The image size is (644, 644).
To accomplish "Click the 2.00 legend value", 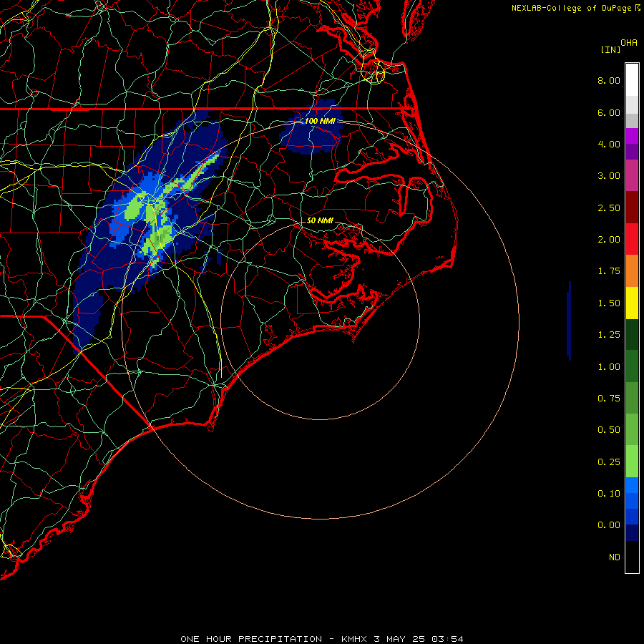I will [609, 240].
